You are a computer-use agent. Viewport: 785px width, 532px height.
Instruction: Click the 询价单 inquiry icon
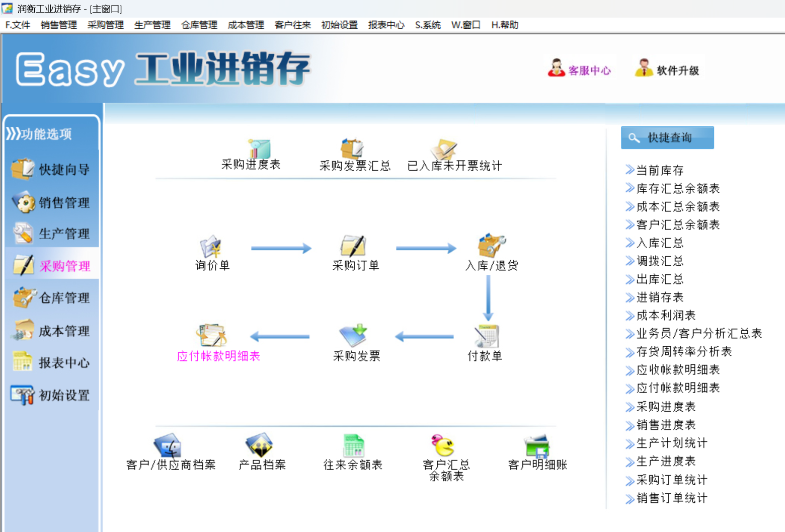pos(210,247)
